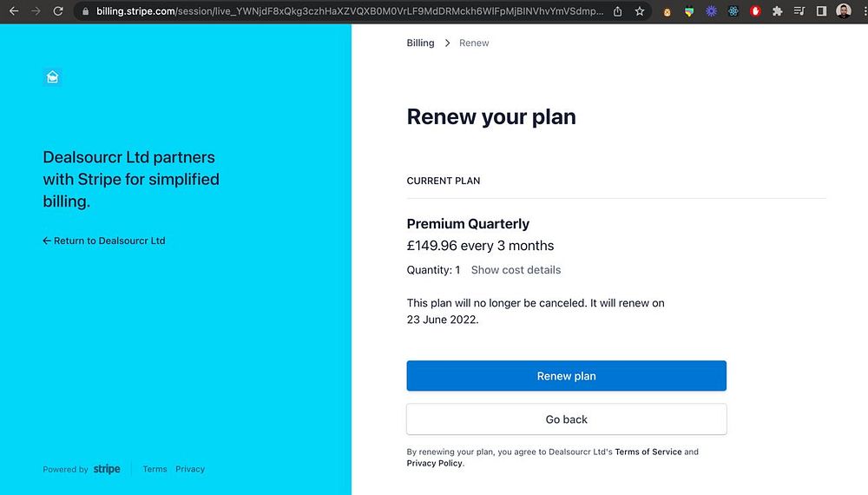This screenshot has height=495, width=868.
Task: Open the React DevTools extension icon
Action: [x=733, y=11]
